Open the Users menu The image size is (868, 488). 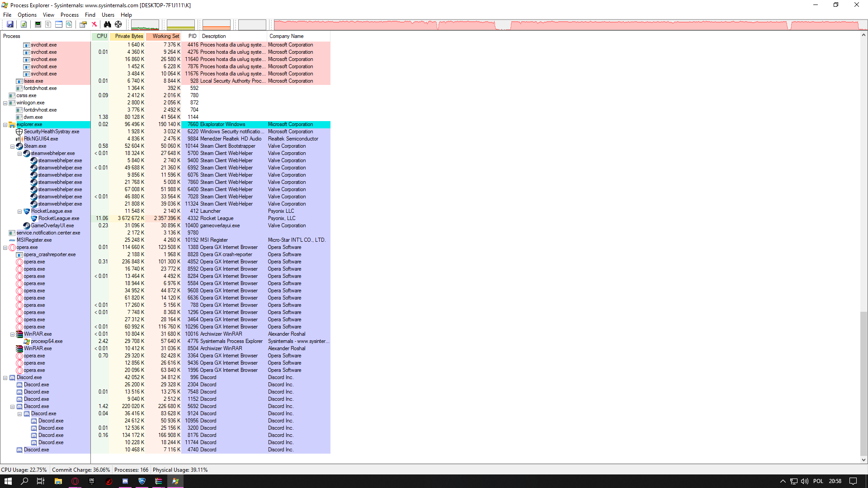[x=108, y=15]
